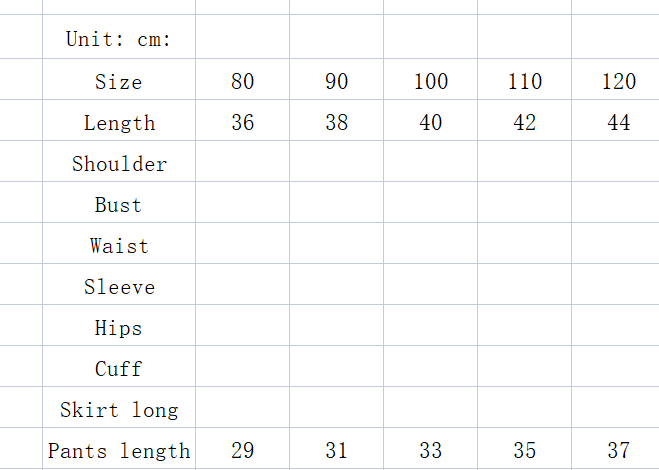Select length value 36 cell
Image resolution: width=659 pixels, height=470 pixels.
click(242, 122)
